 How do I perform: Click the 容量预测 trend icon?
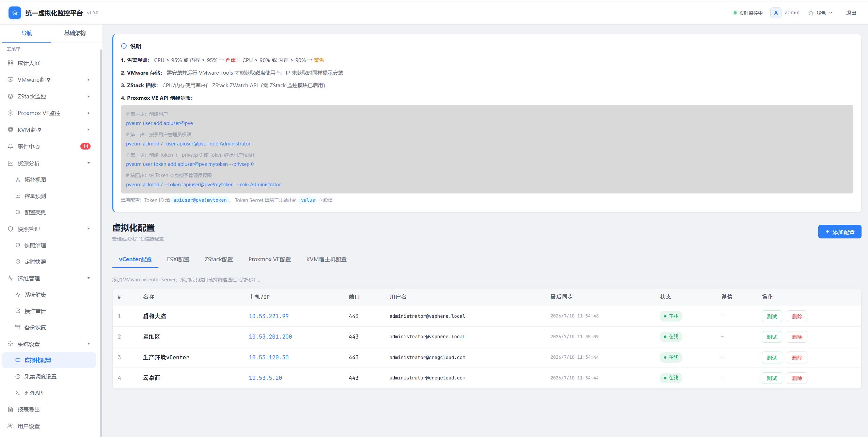pos(18,196)
